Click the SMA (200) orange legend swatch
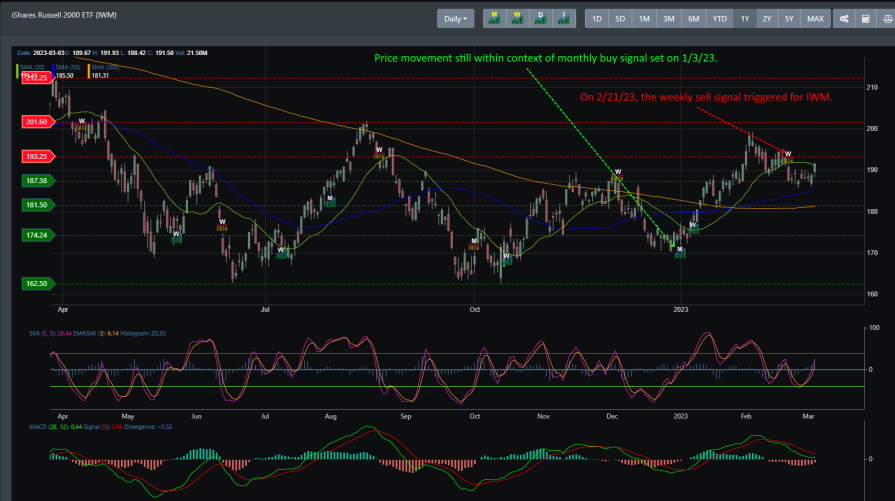 pos(89,71)
